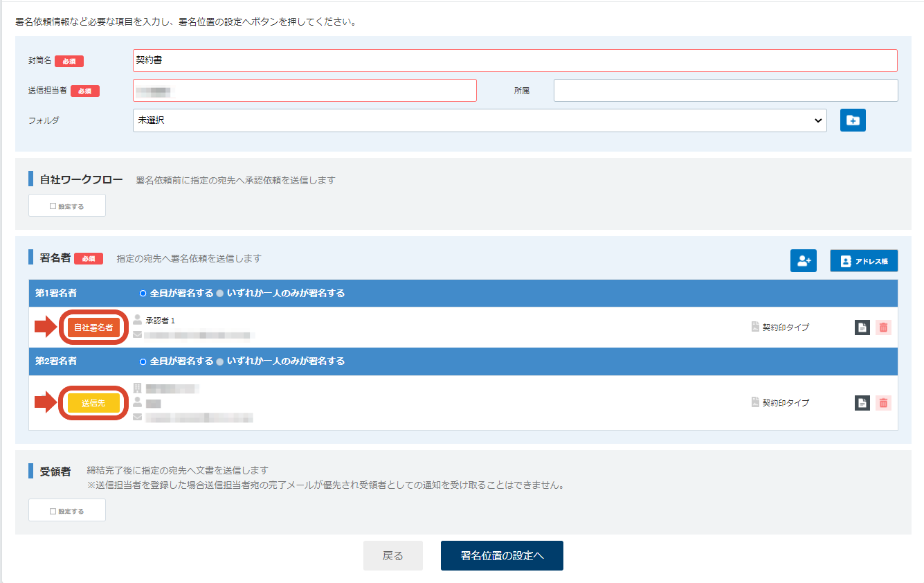Click the 所属 input field
The width and height of the screenshot is (924, 583).
click(726, 90)
